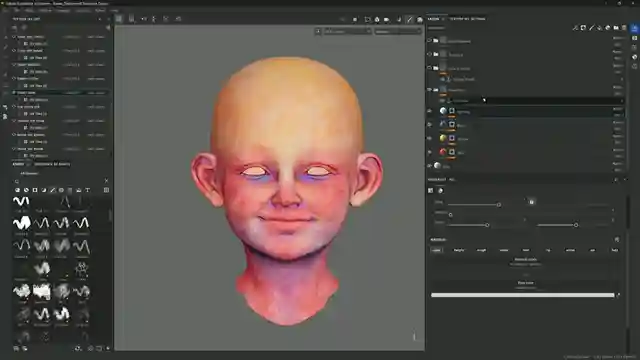Toggle visibility of the blue curve layer

(429, 125)
